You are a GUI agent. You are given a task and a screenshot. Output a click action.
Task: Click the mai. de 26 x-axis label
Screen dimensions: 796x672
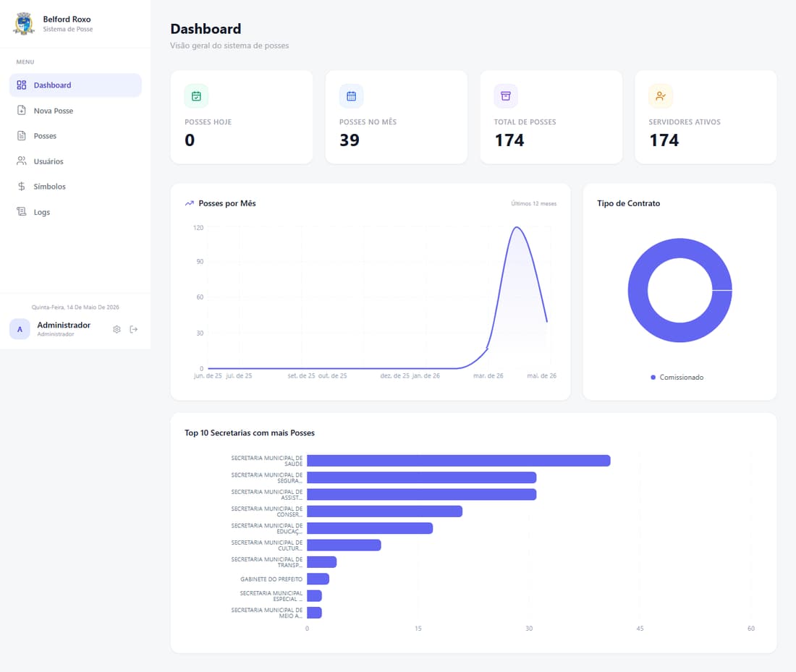(x=541, y=376)
